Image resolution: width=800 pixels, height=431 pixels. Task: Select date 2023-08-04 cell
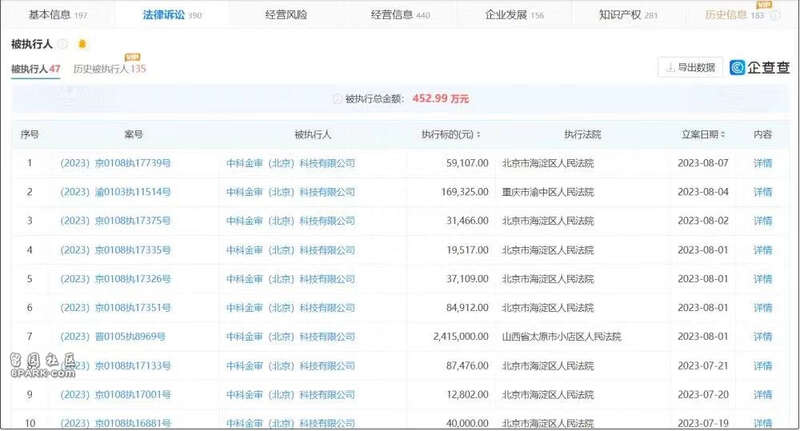tap(703, 192)
